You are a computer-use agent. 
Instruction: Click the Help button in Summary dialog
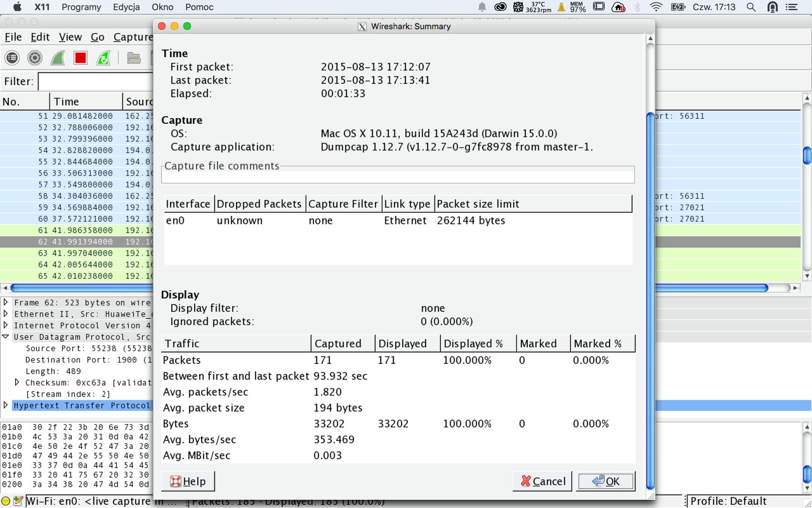coord(188,481)
